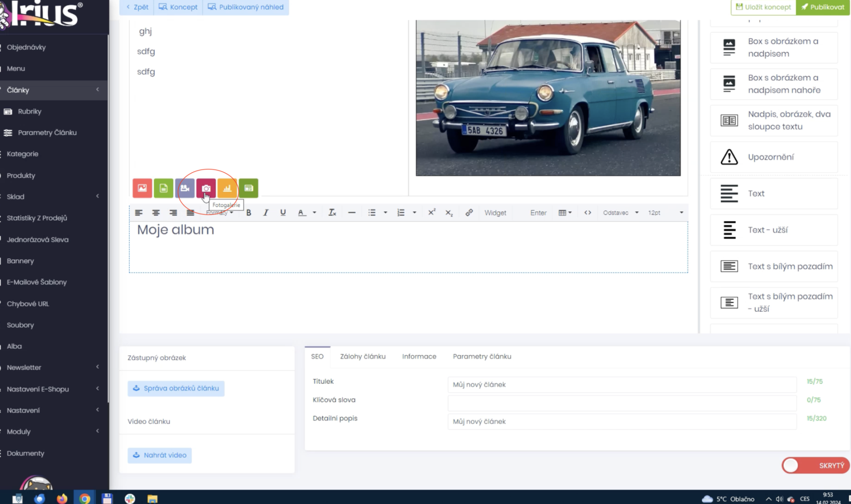
Task: Click the Enter toolbar button
Action: [538, 213]
